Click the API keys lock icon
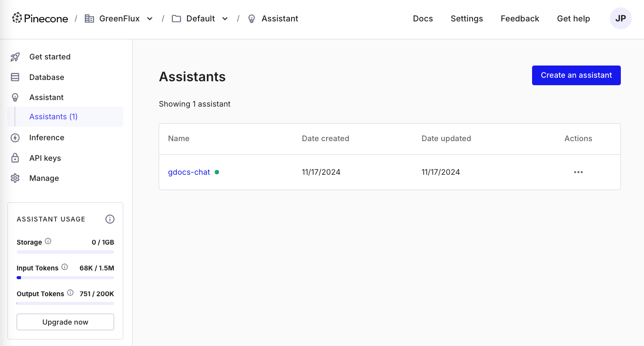Screen dimensions: 644x346 tap(15, 158)
